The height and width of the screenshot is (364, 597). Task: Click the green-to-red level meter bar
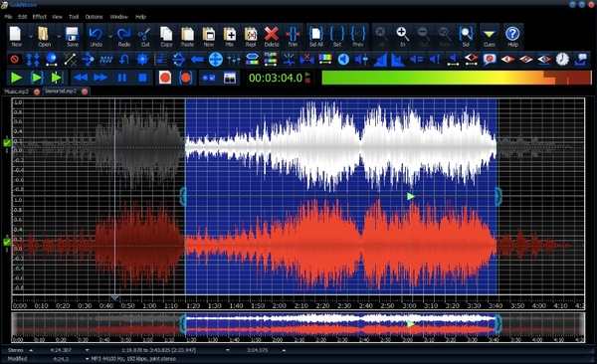pyautogui.click(x=457, y=78)
